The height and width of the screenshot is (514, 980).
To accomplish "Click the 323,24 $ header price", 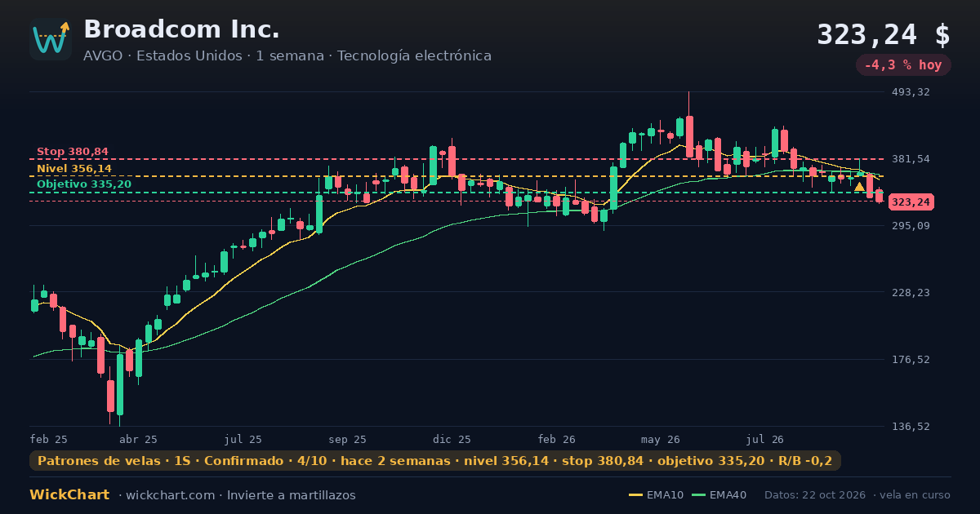I will tap(884, 35).
